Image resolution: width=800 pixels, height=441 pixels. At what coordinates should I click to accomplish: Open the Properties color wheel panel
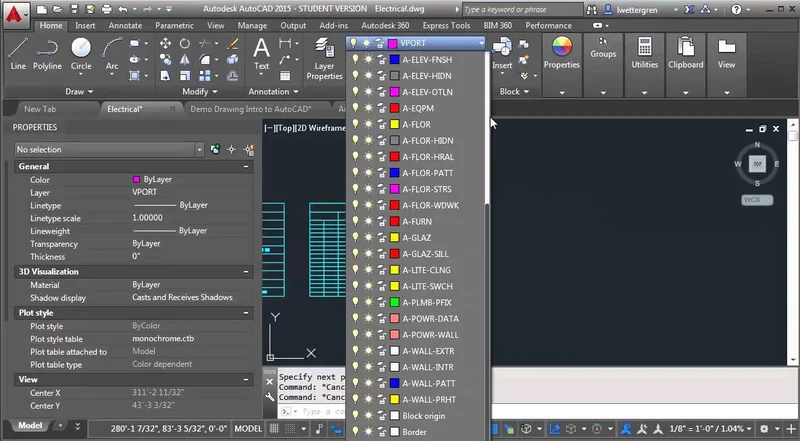click(x=561, y=53)
